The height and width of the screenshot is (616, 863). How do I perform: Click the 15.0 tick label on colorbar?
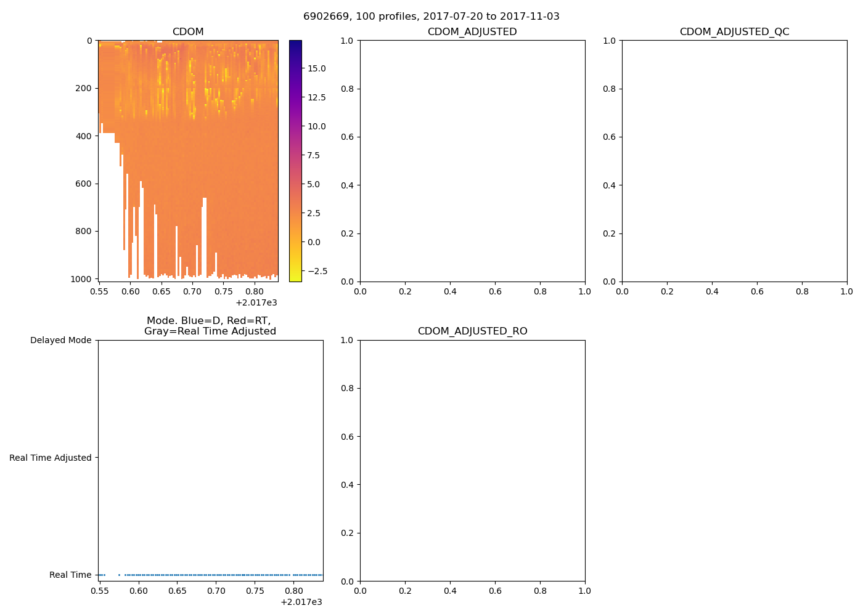(317, 68)
